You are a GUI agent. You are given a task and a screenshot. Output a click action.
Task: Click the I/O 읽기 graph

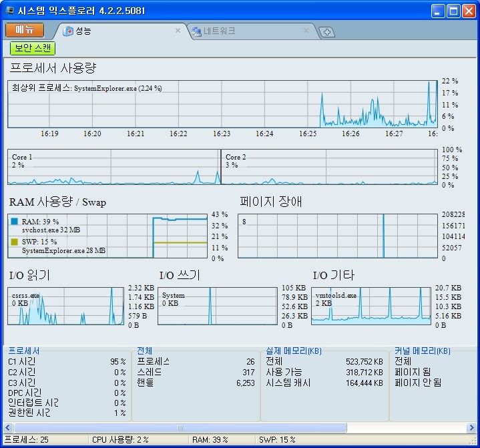66,306
